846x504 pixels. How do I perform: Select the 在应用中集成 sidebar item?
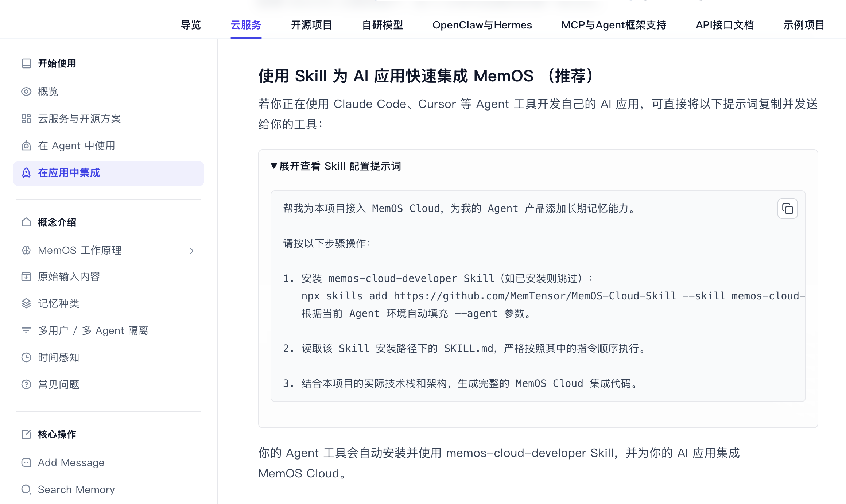point(109,173)
